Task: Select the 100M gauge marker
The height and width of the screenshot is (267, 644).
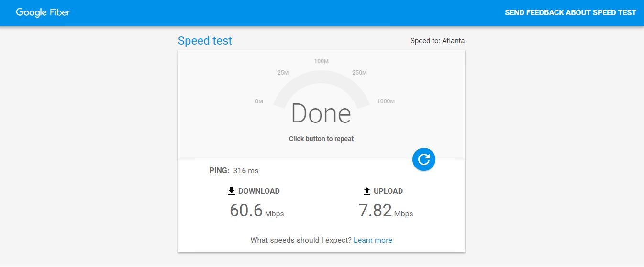Action: tap(321, 61)
